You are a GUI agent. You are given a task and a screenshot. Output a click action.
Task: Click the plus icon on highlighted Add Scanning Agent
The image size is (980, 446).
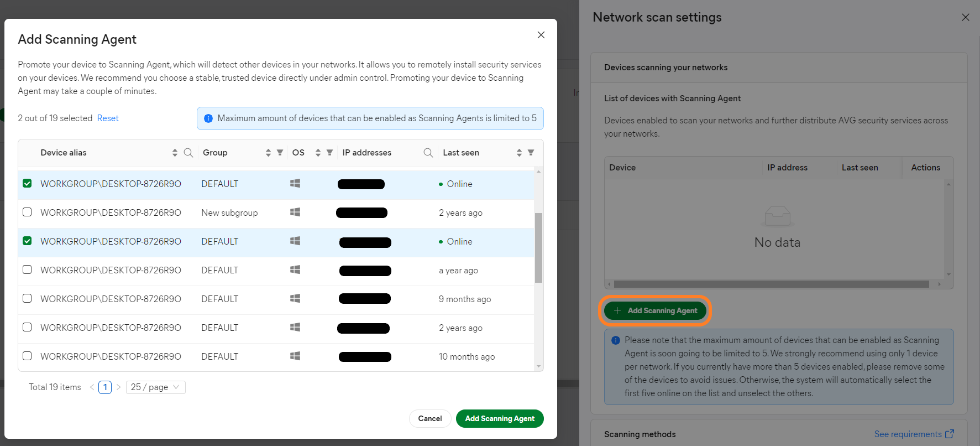pyautogui.click(x=617, y=310)
